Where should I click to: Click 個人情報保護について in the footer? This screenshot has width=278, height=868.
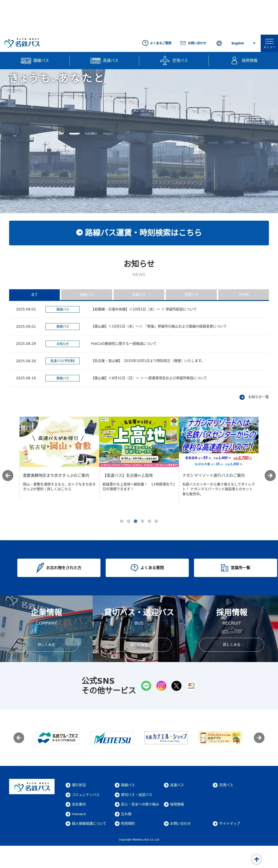coord(86,823)
